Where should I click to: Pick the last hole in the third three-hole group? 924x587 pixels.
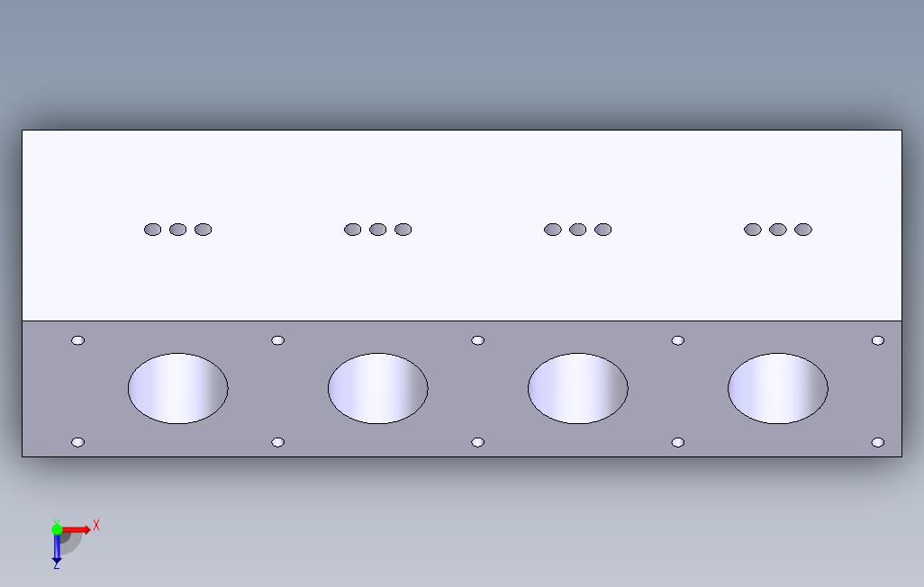click(602, 230)
